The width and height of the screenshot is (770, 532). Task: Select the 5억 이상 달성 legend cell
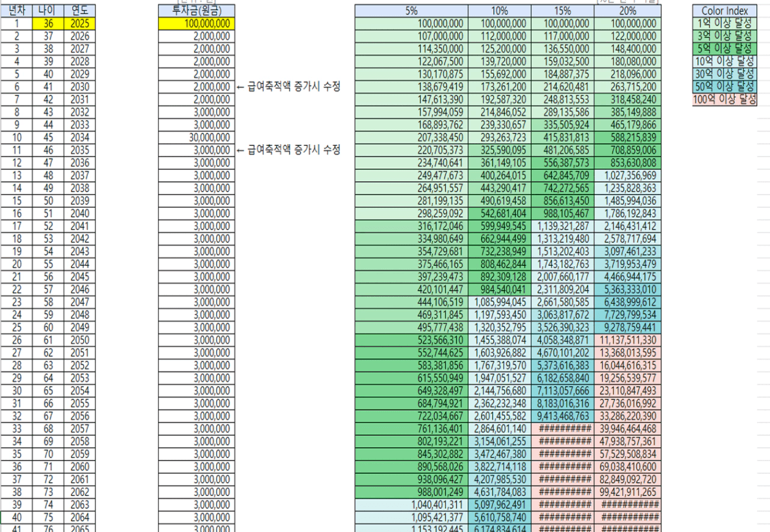tap(724, 49)
